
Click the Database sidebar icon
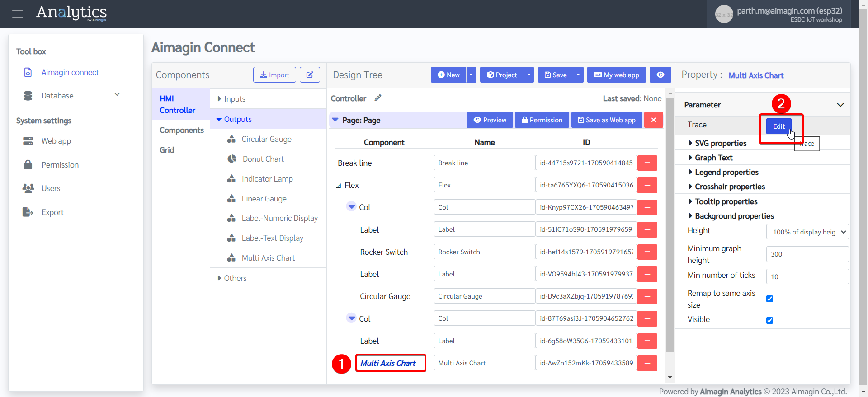click(28, 96)
